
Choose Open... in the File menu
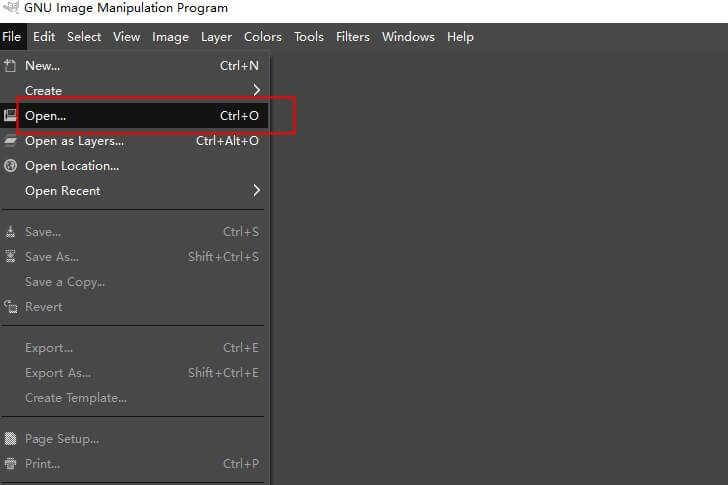(134, 116)
